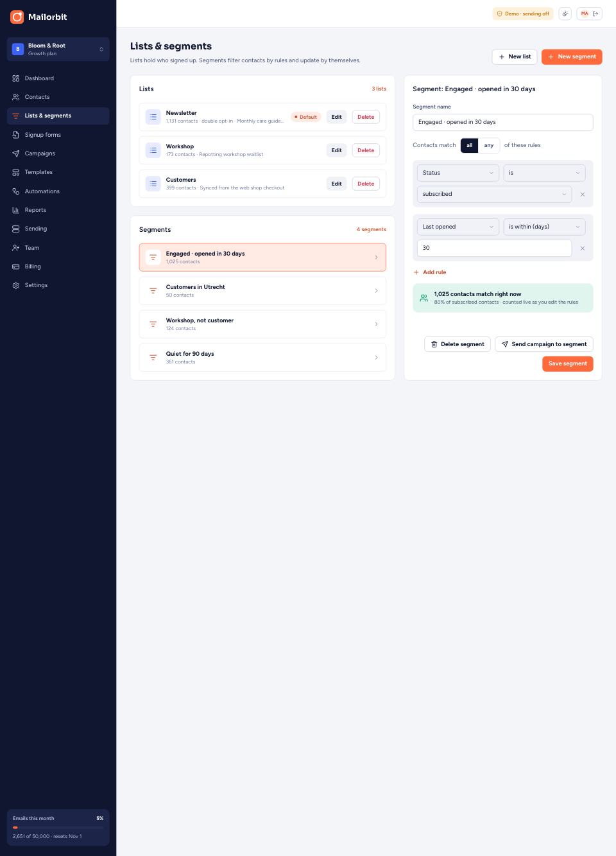
Task: View Reports section
Action: (x=58, y=210)
